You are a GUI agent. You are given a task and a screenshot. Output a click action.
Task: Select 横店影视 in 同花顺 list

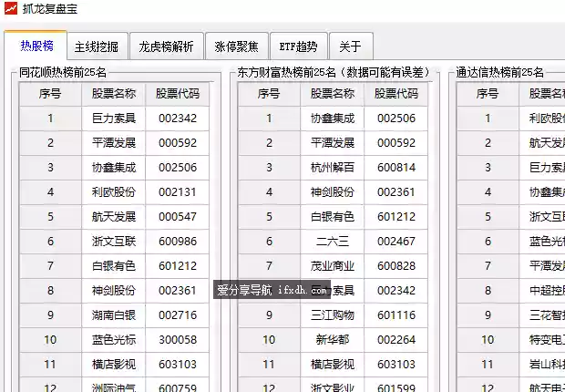click(114, 364)
